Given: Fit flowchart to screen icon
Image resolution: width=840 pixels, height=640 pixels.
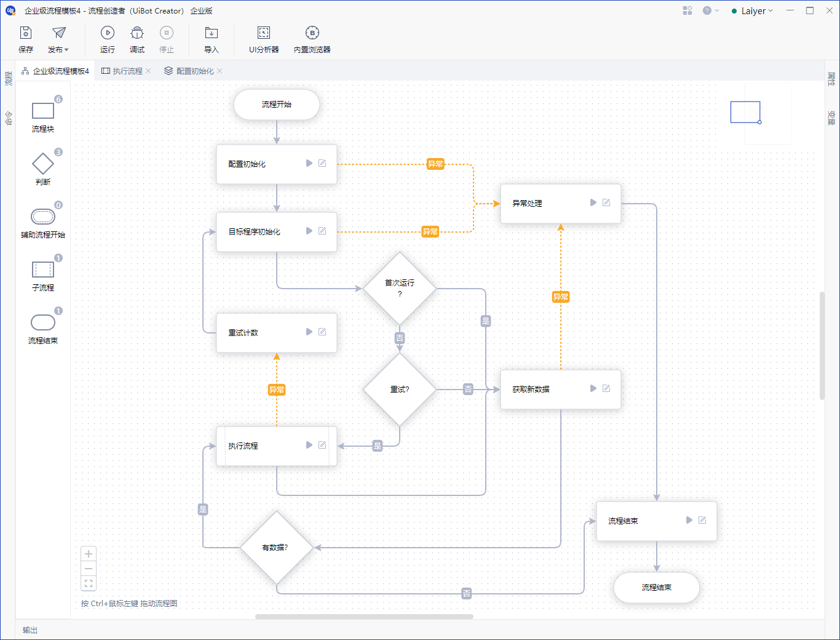Looking at the screenshot, I should pos(89,583).
